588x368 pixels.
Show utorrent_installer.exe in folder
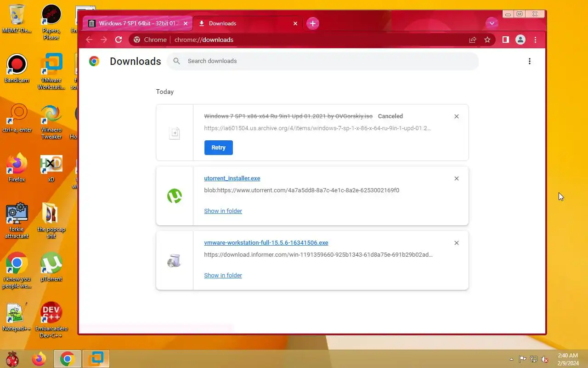tap(223, 211)
